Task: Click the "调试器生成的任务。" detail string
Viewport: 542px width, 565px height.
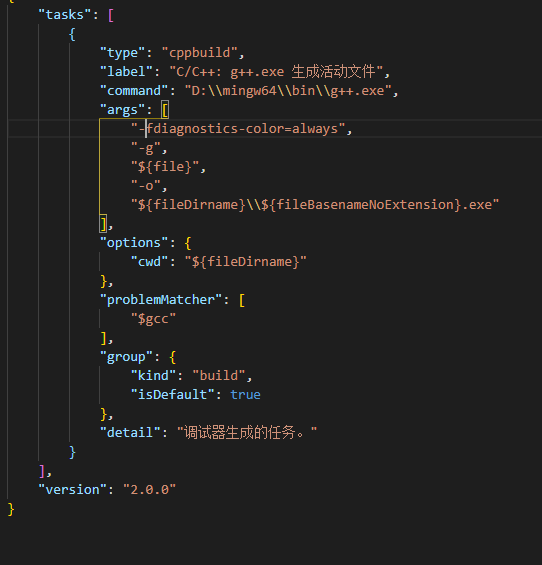Action: coord(247,432)
